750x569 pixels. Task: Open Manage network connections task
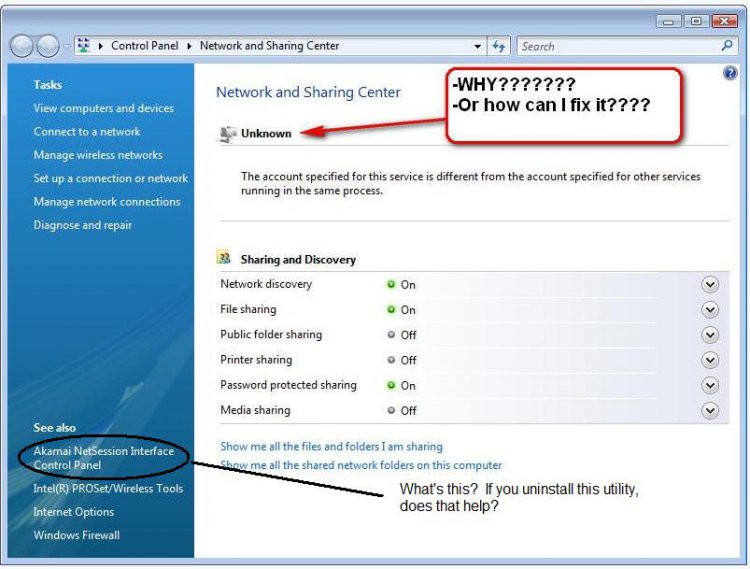tap(107, 202)
